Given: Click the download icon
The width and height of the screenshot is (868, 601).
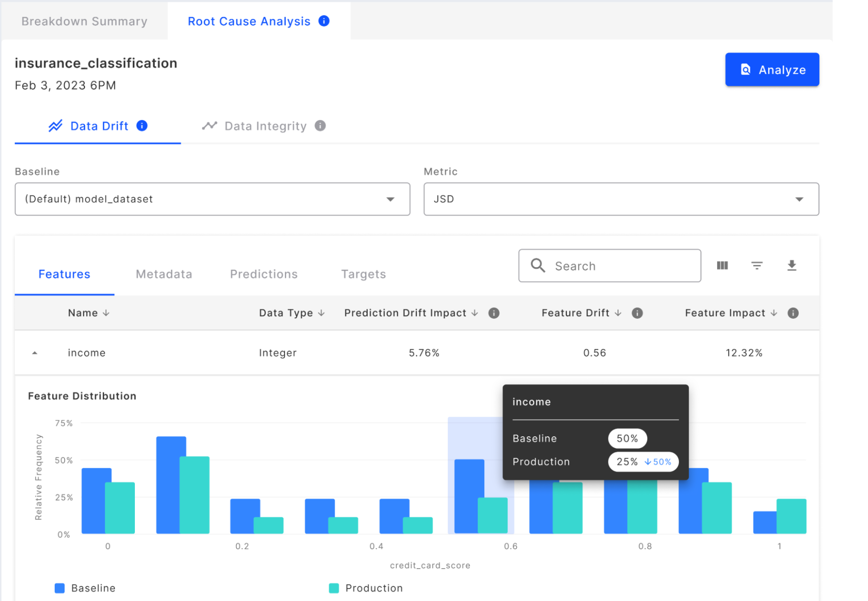Looking at the screenshot, I should 791,265.
